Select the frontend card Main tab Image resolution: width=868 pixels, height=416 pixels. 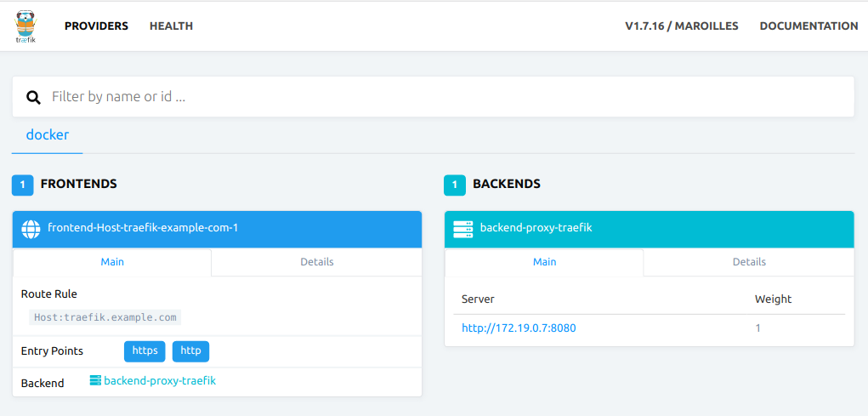point(112,262)
